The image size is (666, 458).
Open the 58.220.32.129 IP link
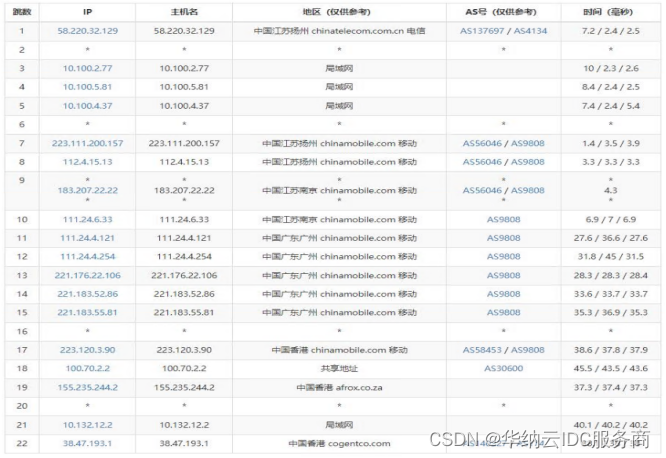point(89,31)
